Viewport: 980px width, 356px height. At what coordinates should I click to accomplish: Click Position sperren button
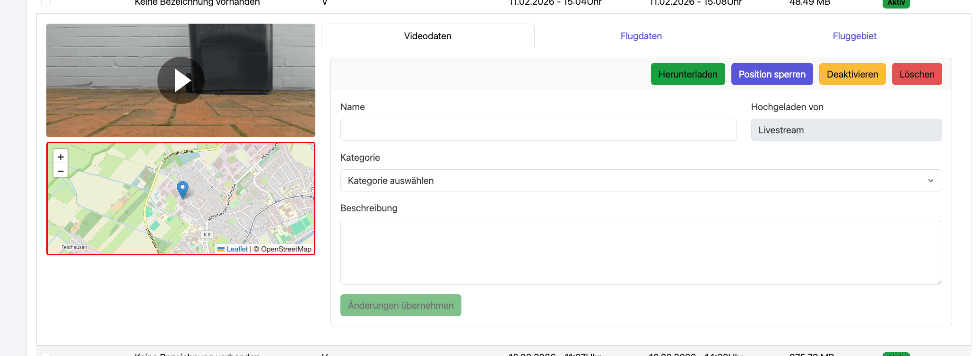tap(772, 74)
